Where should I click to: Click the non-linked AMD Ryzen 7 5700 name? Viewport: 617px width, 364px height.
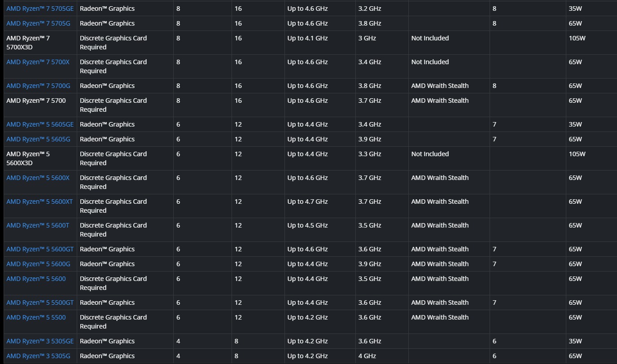click(36, 101)
